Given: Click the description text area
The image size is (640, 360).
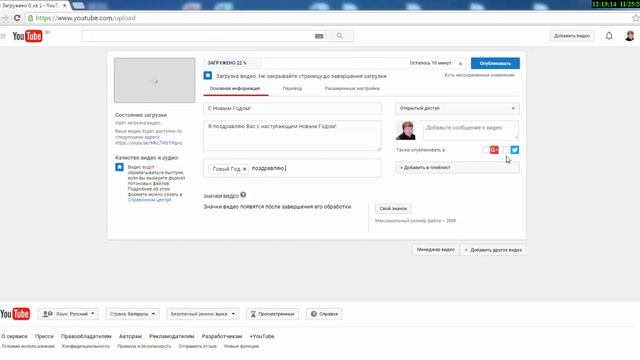Looking at the screenshot, I should pos(292,136).
